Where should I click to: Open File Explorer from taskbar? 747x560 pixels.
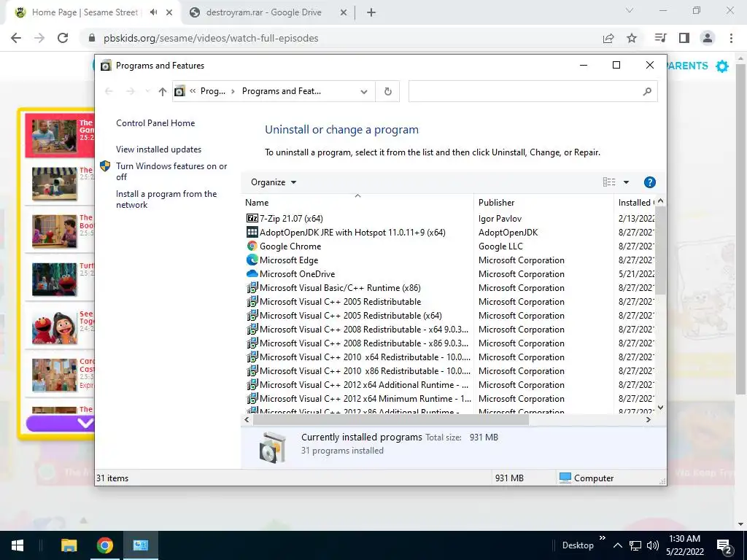tap(69, 545)
